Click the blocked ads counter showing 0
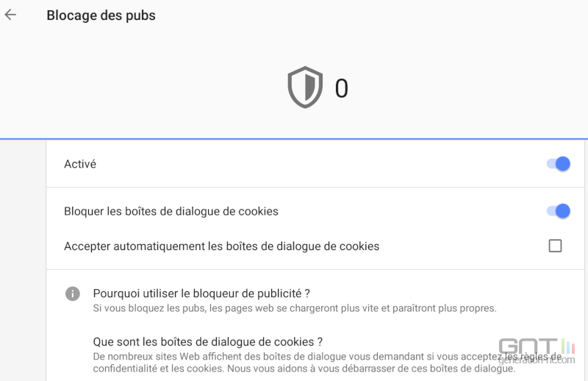 click(341, 88)
